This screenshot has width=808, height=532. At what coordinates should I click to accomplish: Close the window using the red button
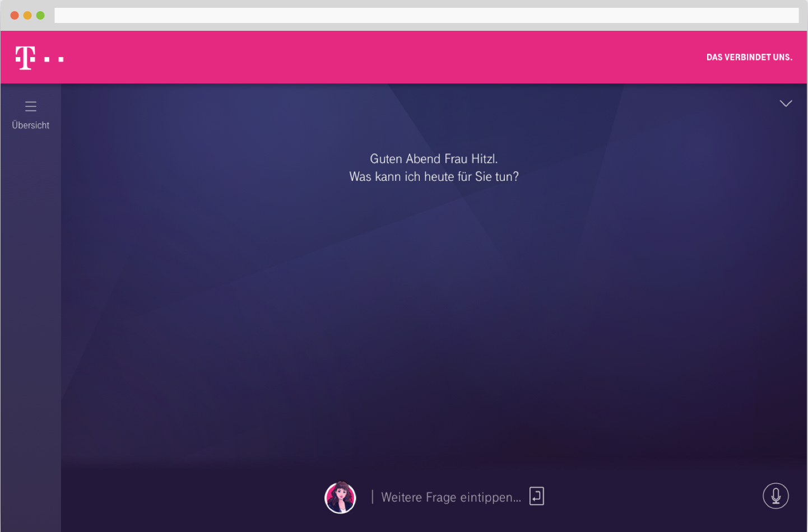click(15, 15)
